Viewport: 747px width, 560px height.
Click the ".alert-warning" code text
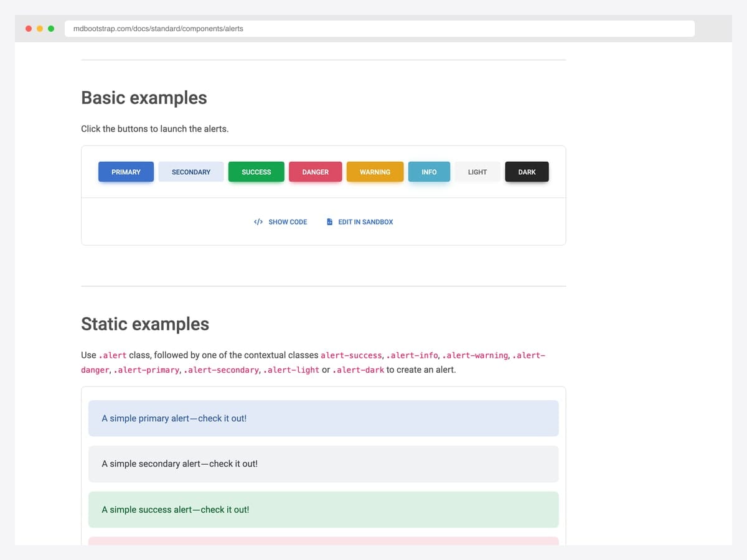click(x=475, y=355)
